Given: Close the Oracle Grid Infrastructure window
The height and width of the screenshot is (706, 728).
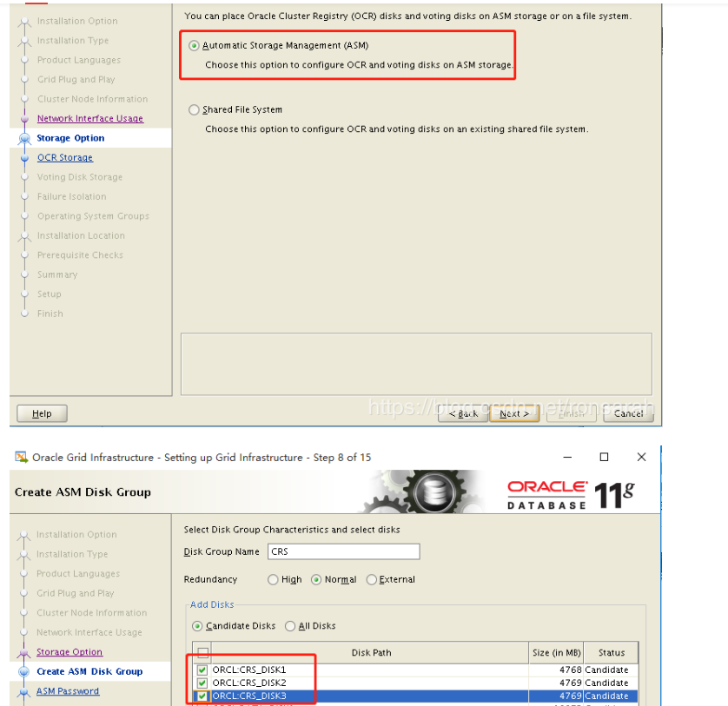Looking at the screenshot, I should (x=642, y=457).
